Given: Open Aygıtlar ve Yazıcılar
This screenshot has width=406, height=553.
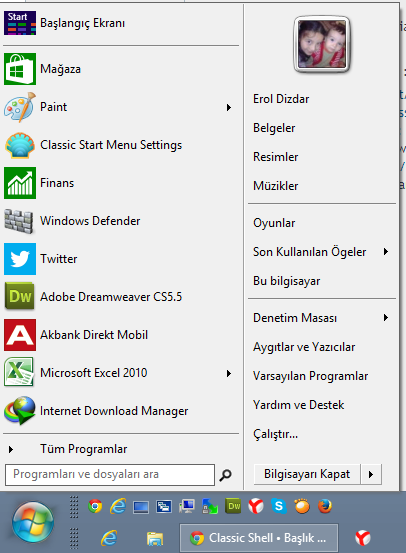Looking at the screenshot, I should tap(304, 347).
